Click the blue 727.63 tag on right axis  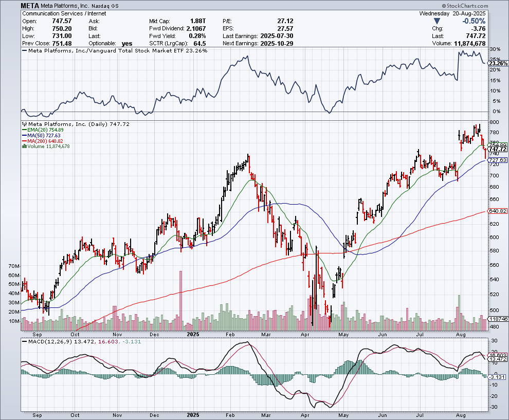pyautogui.click(x=498, y=160)
